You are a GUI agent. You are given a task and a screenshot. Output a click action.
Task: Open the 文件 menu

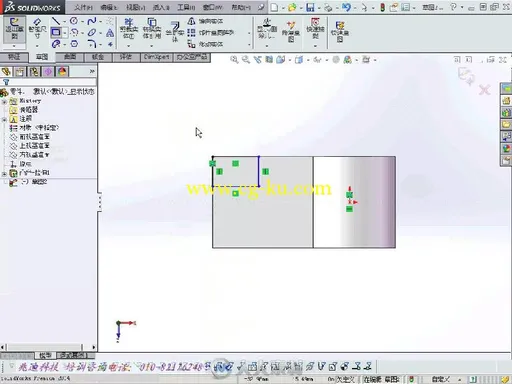(83, 7)
